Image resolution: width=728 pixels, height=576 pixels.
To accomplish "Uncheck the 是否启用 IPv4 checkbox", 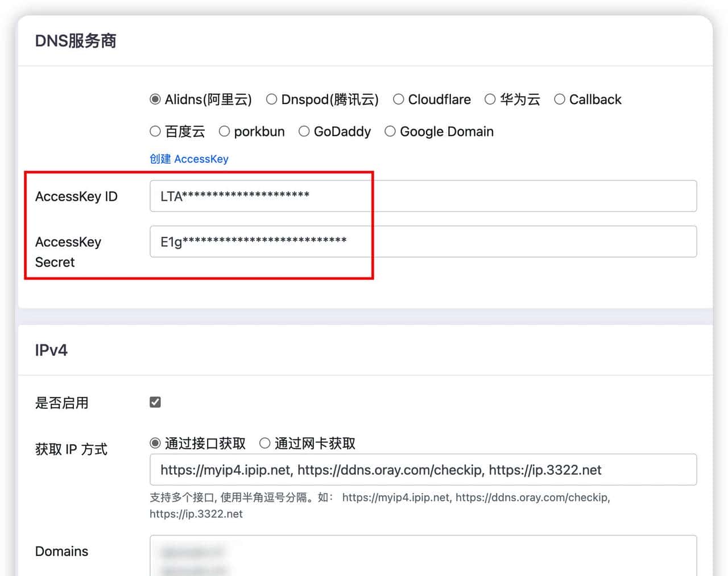I will [155, 401].
